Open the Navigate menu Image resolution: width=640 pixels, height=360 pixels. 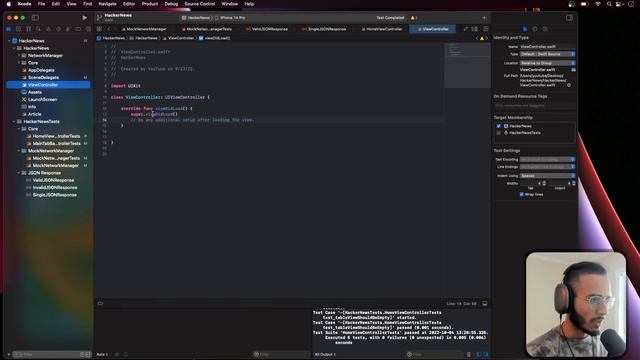coord(107,4)
